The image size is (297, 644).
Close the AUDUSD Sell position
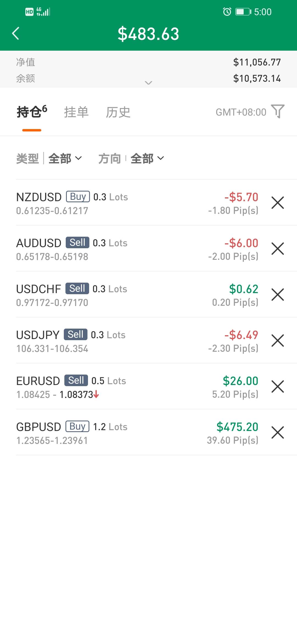tap(277, 249)
